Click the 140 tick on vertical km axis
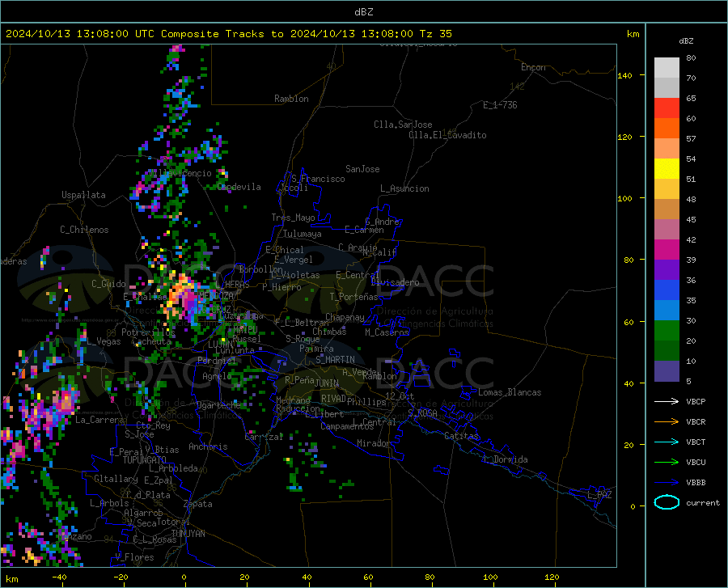Image resolution: width=728 pixels, height=588 pixels. [624, 75]
